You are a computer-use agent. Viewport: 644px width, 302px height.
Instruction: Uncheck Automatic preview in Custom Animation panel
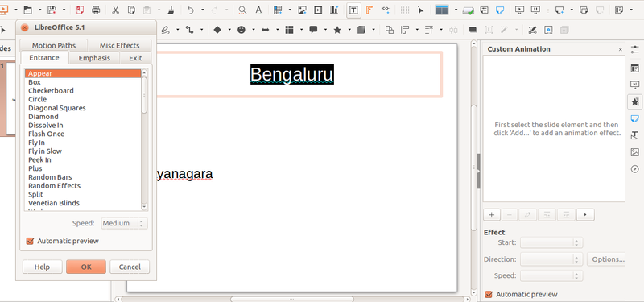[x=489, y=294]
